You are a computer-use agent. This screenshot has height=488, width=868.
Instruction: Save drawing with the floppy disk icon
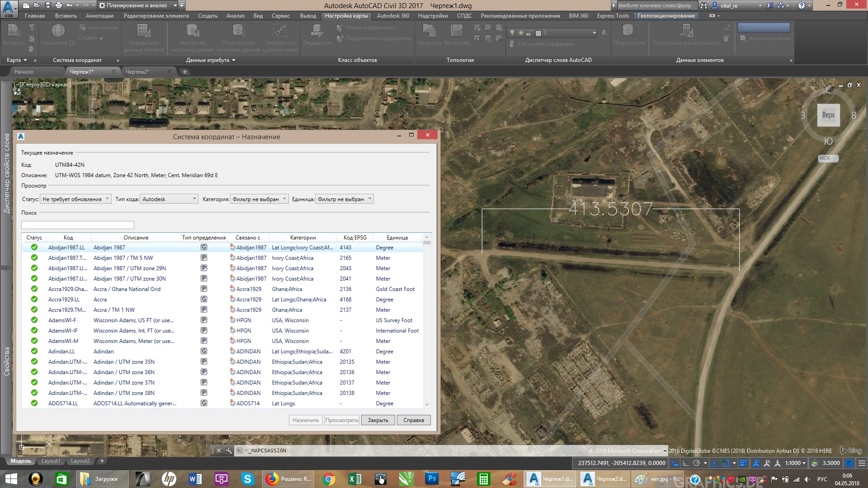click(x=48, y=5)
